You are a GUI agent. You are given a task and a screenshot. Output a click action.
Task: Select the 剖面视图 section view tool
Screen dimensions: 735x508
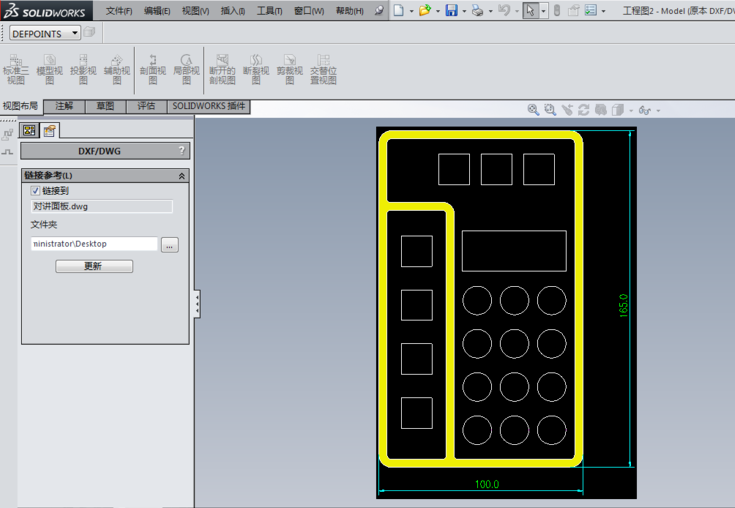[x=153, y=69]
